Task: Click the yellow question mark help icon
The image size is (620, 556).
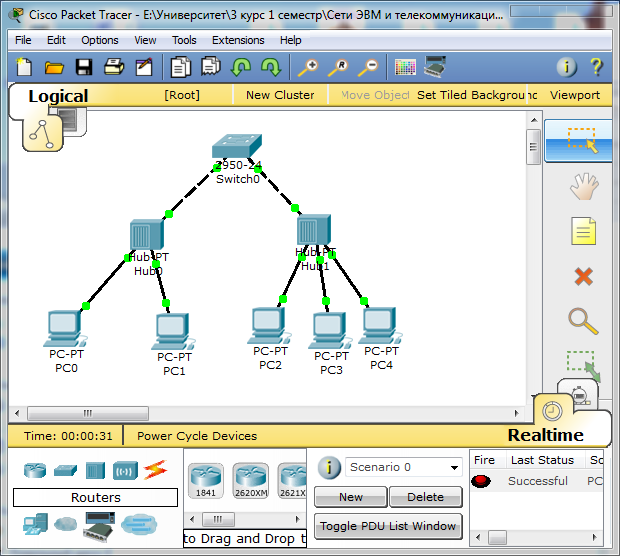Action: click(x=596, y=67)
